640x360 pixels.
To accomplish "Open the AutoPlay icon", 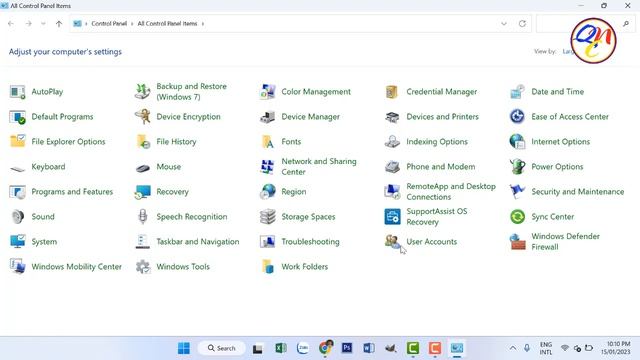I will (17, 92).
